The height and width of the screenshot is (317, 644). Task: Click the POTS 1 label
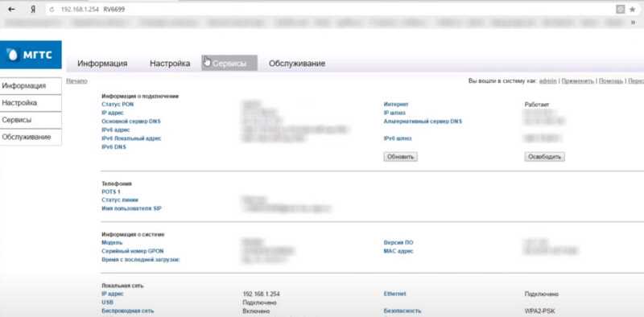111,191
